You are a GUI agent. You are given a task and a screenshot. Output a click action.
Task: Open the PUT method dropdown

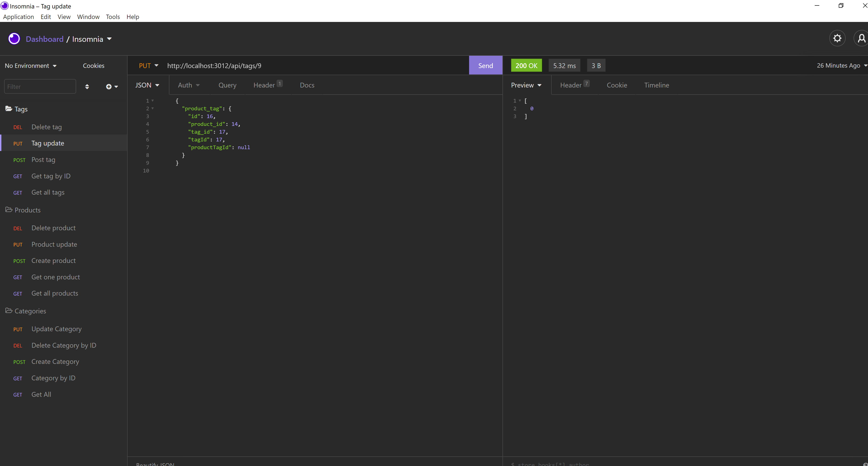coord(148,66)
